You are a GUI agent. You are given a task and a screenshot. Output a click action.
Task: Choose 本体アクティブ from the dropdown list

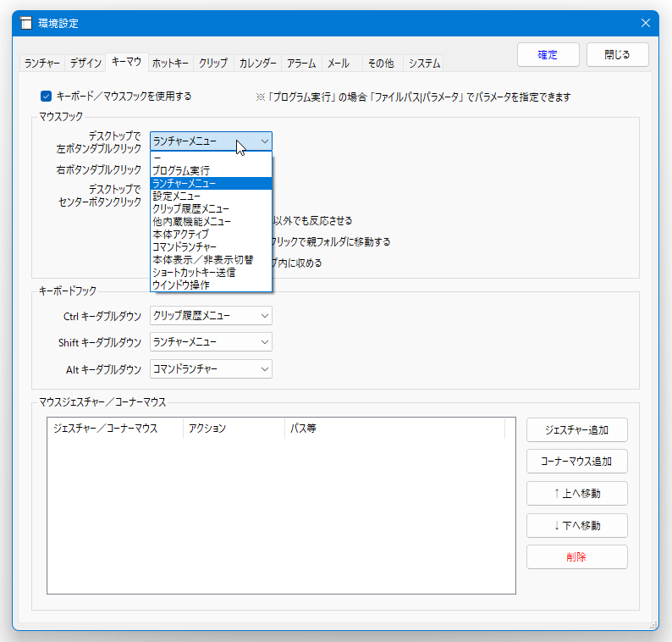(x=211, y=234)
